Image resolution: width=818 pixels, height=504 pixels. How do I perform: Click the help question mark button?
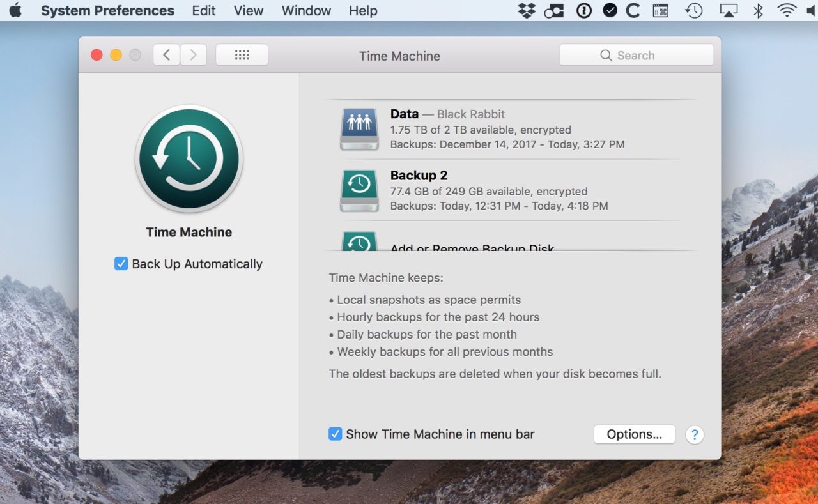(x=694, y=435)
